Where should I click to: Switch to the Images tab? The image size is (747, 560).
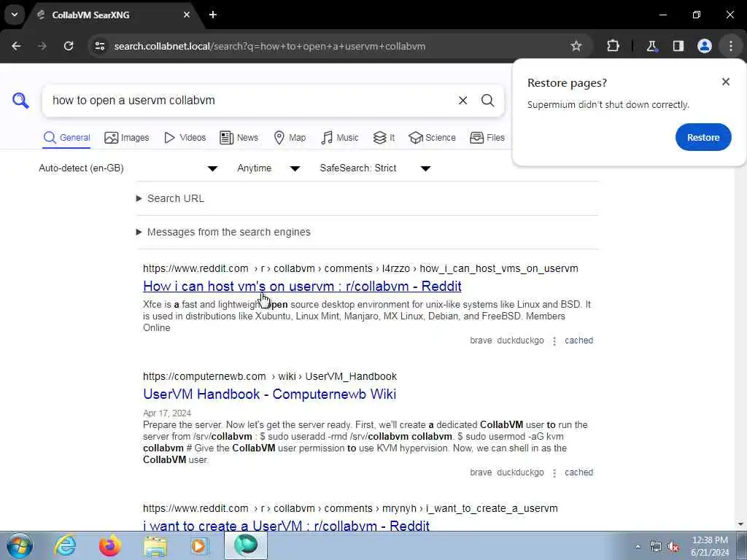[x=127, y=138]
